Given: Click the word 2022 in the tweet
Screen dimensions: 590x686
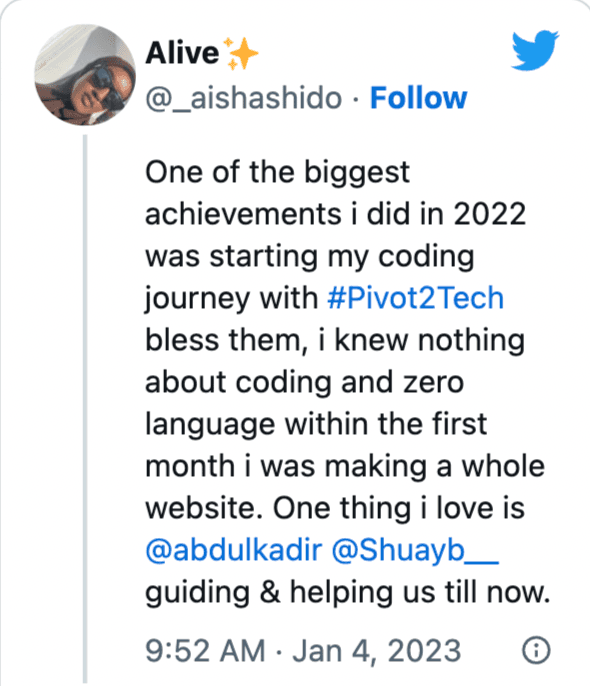Looking at the screenshot, I should click(x=489, y=214).
